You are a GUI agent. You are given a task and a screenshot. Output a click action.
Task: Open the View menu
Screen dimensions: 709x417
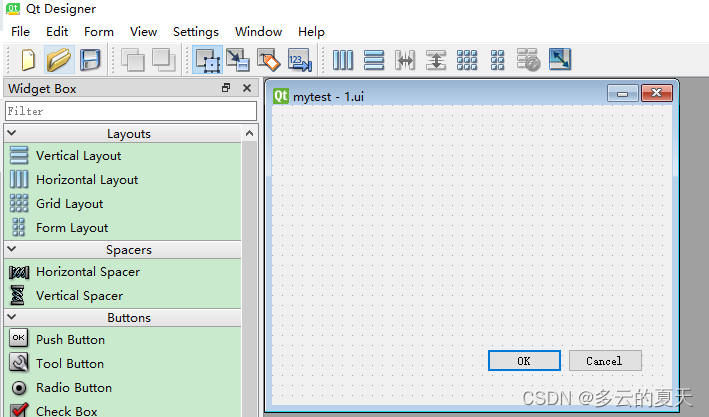click(x=143, y=32)
